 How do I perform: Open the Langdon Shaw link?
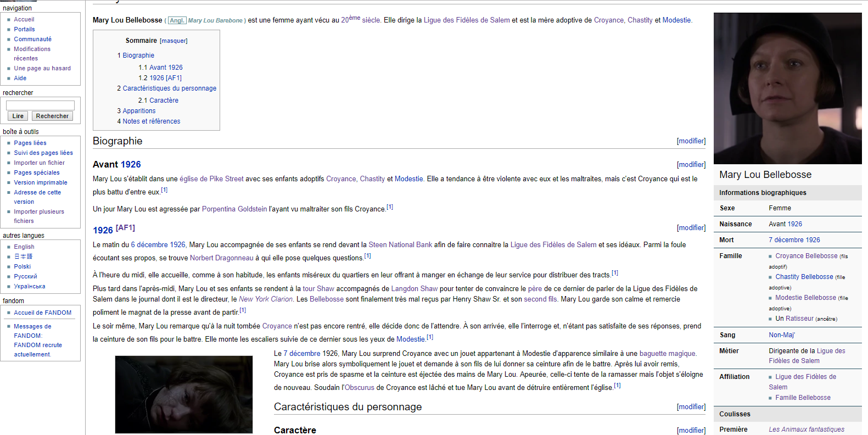click(x=415, y=289)
